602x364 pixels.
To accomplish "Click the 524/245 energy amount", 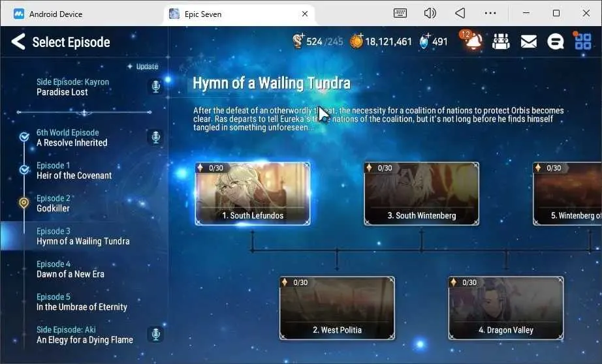I will click(x=325, y=42).
